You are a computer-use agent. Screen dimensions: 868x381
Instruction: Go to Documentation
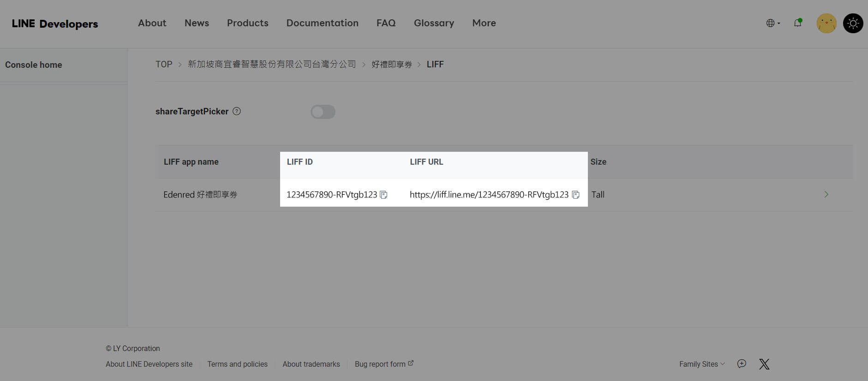[x=322, y=23]
